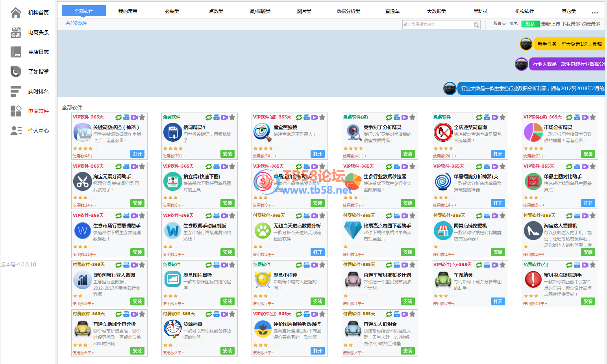607x364 pixels.
Task: Sort by 默认 button
Action: coord(530,24)
